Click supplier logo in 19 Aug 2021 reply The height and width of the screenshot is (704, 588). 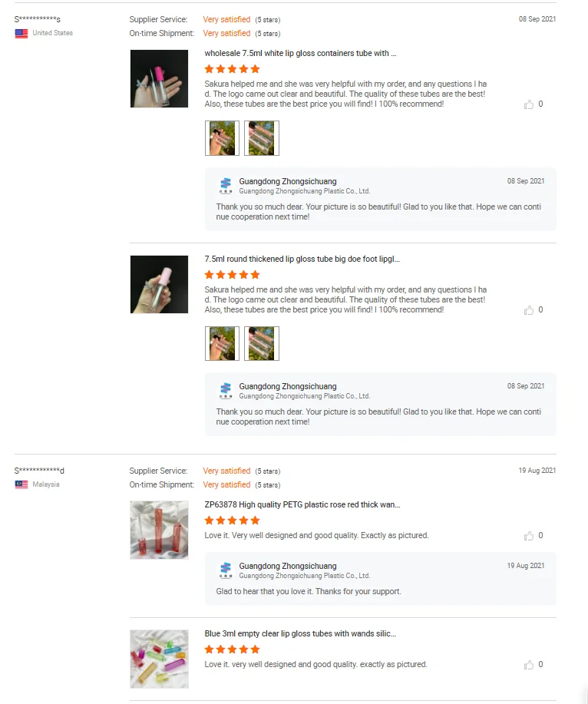[x=226, y=570]
